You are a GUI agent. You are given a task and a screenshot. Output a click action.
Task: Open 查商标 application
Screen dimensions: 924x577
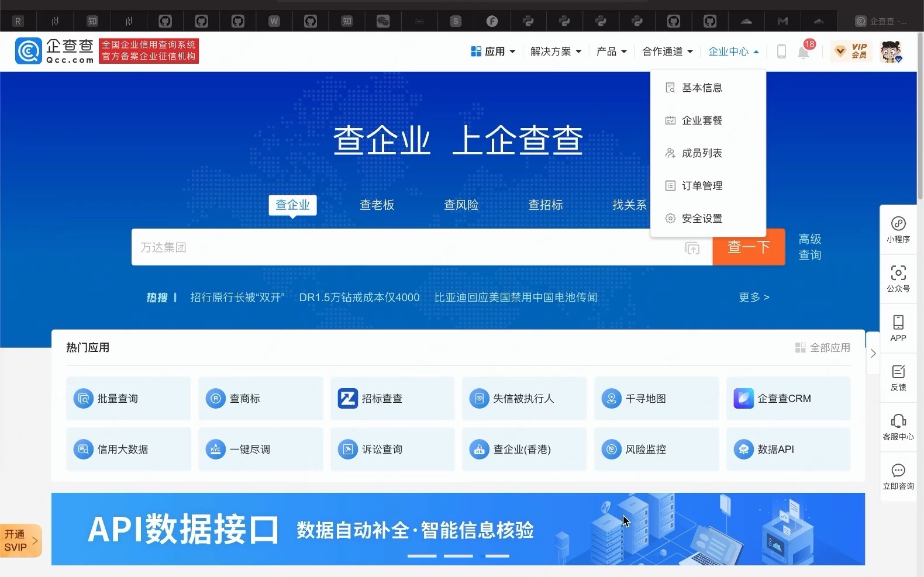pos(260,398)
